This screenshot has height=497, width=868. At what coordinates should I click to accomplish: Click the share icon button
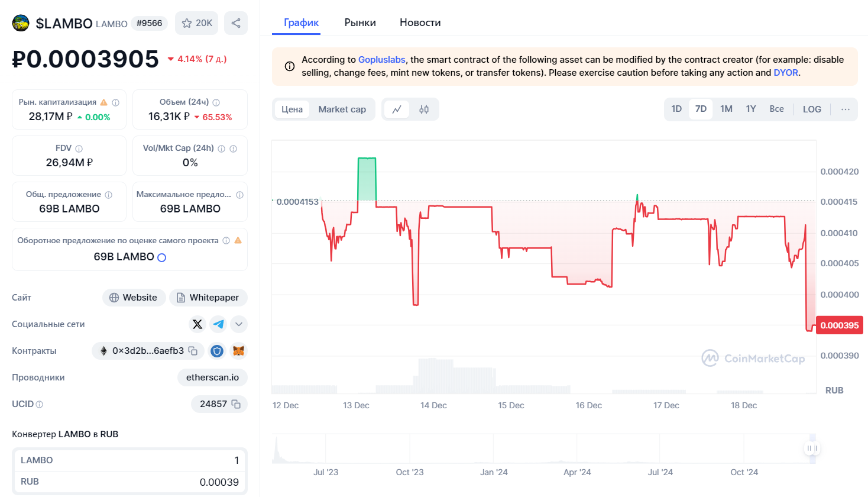236,23
